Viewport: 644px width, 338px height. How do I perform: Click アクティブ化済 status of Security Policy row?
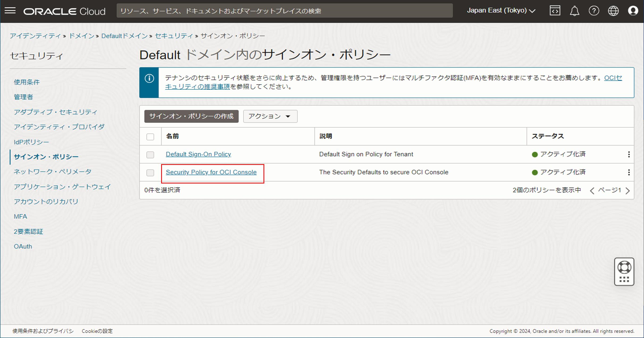tap(559, 172)
